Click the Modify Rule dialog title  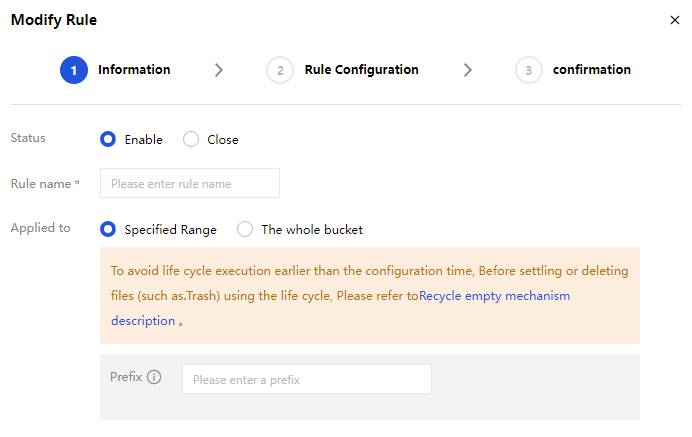tap(54, 20)
